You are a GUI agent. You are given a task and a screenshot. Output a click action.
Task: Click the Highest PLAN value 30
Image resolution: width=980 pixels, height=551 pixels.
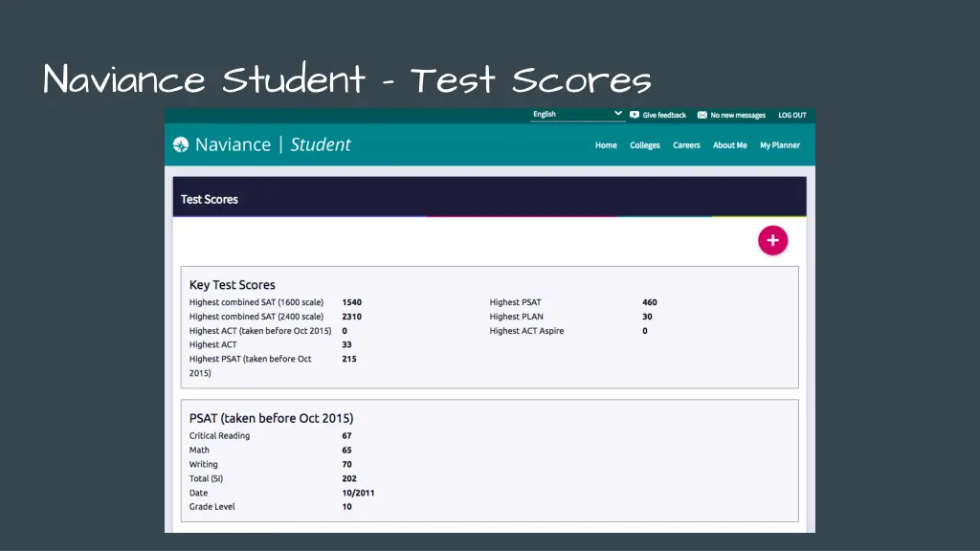(647, 317)
